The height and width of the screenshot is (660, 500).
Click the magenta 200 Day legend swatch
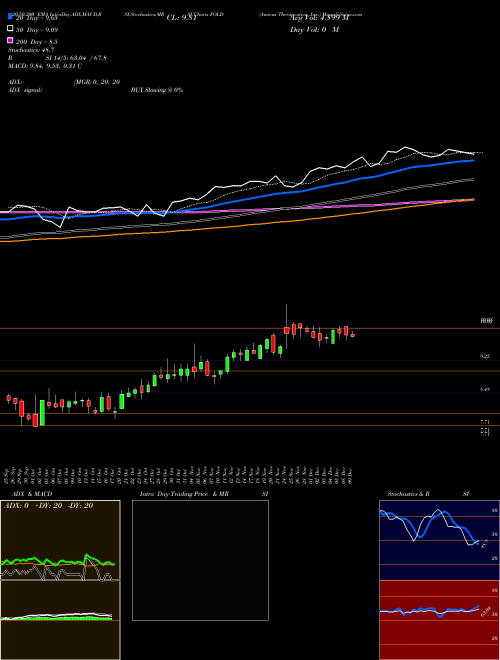pyautogui.click(x=11, y=40)
